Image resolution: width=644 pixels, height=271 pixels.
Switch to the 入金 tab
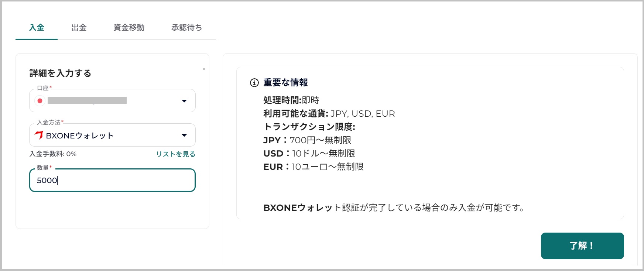pos(37,28)
